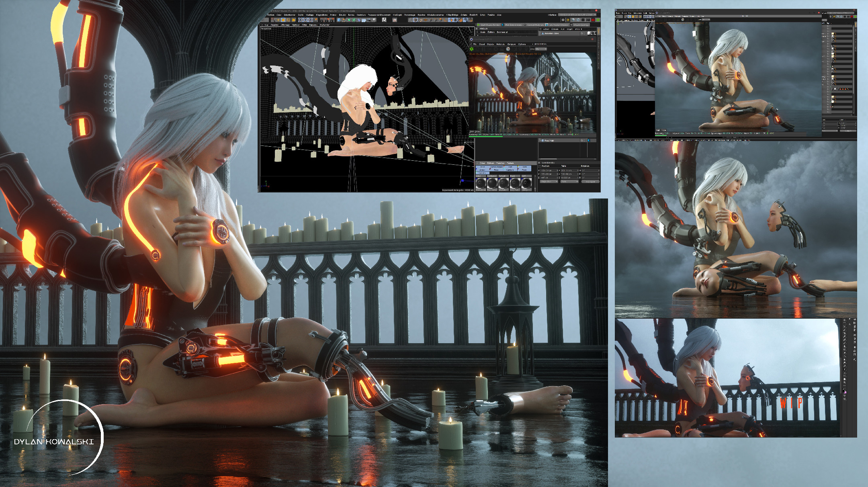Screen dimensions: 868x487
Task: Select the Scale tool in main Cinema 4D toolbar
Action: coord(283,20)
